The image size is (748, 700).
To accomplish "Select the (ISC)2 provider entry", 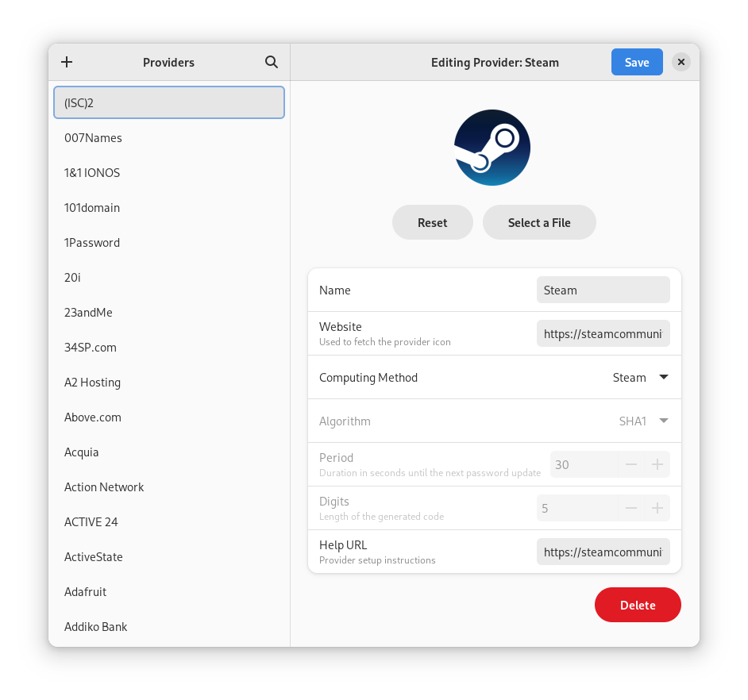I will 169,103.
